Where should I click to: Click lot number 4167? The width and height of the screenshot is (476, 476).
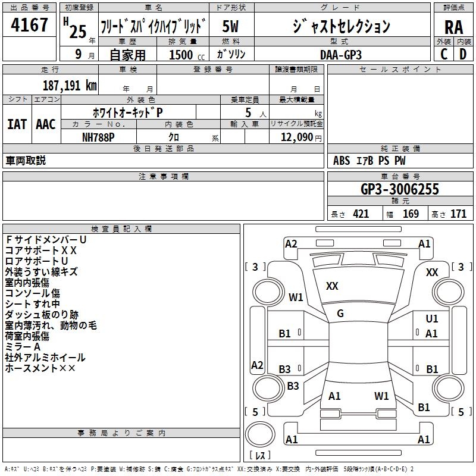29,26
